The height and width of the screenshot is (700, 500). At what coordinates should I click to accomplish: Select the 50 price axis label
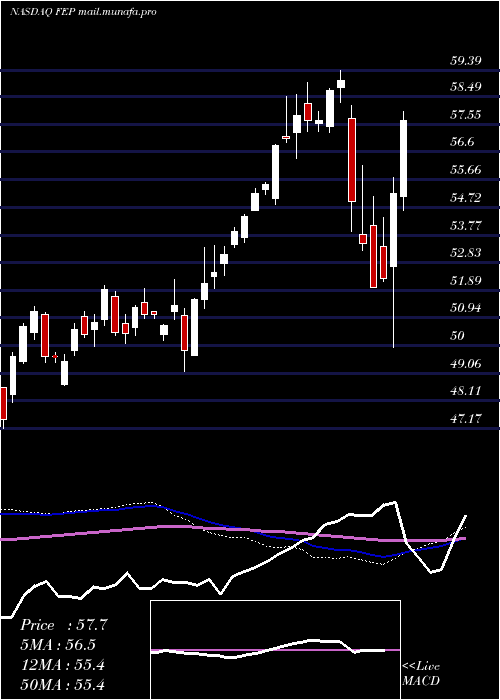458,336
